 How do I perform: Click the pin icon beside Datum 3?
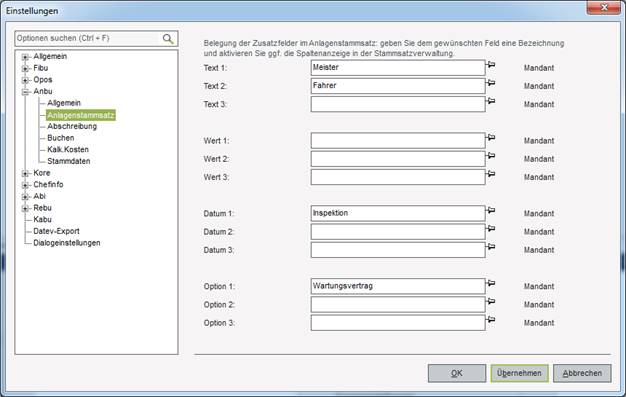[x=491, y=246]
